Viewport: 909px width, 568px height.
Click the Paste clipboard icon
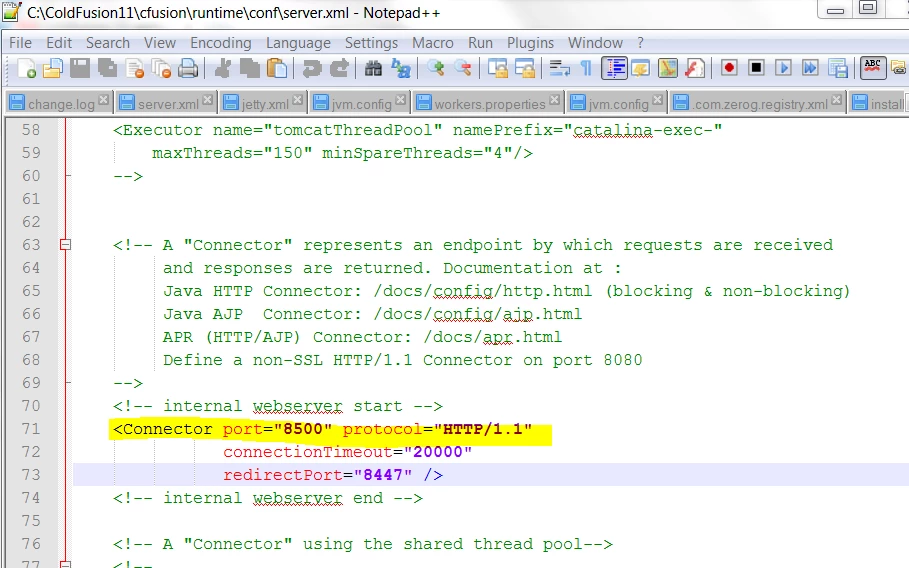pyautogui.click(x=277, y=68)
